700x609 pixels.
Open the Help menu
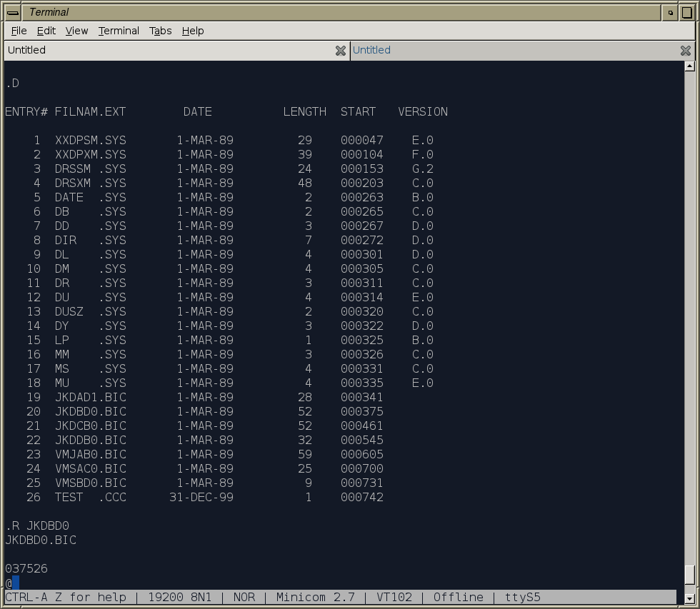193,31
